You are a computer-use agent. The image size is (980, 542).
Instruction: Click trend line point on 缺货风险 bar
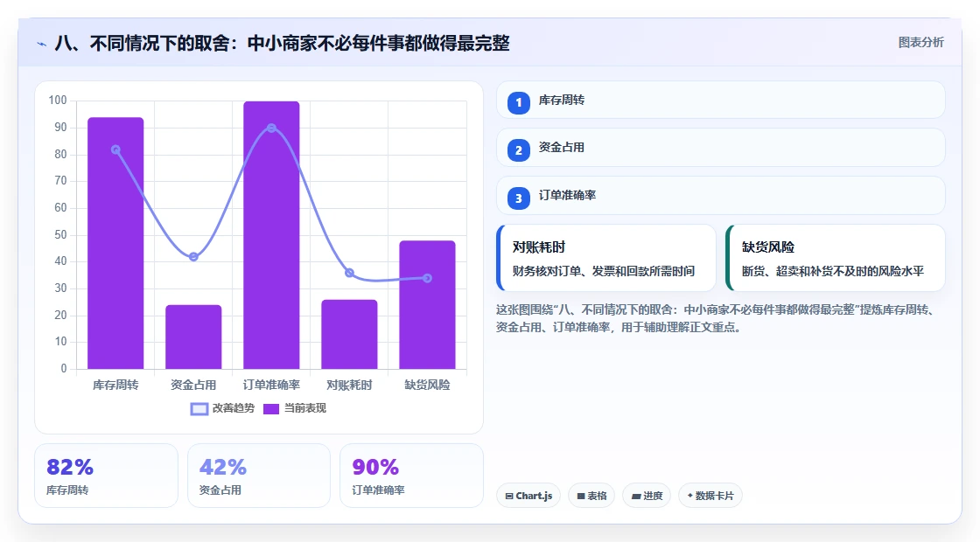click(428, 278)
